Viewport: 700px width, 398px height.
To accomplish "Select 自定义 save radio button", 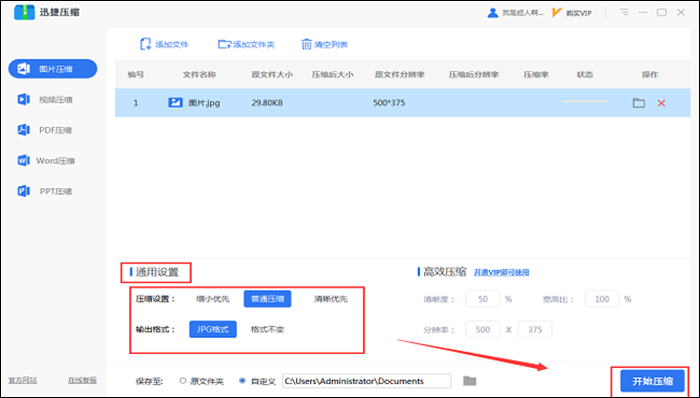I will point(242,381).
